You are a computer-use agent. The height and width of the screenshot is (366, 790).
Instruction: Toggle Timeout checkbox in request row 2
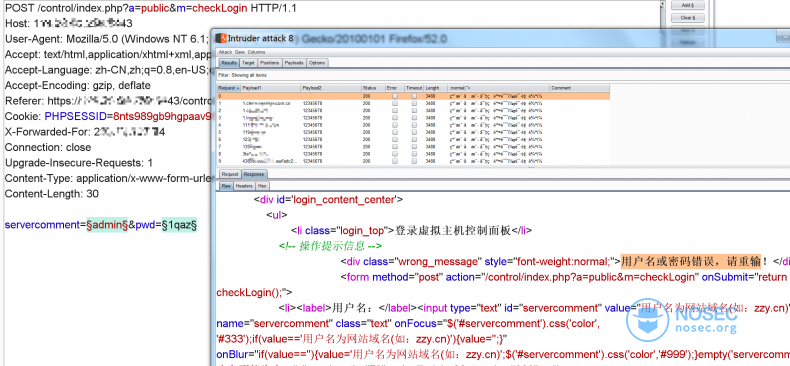[414, 110]
